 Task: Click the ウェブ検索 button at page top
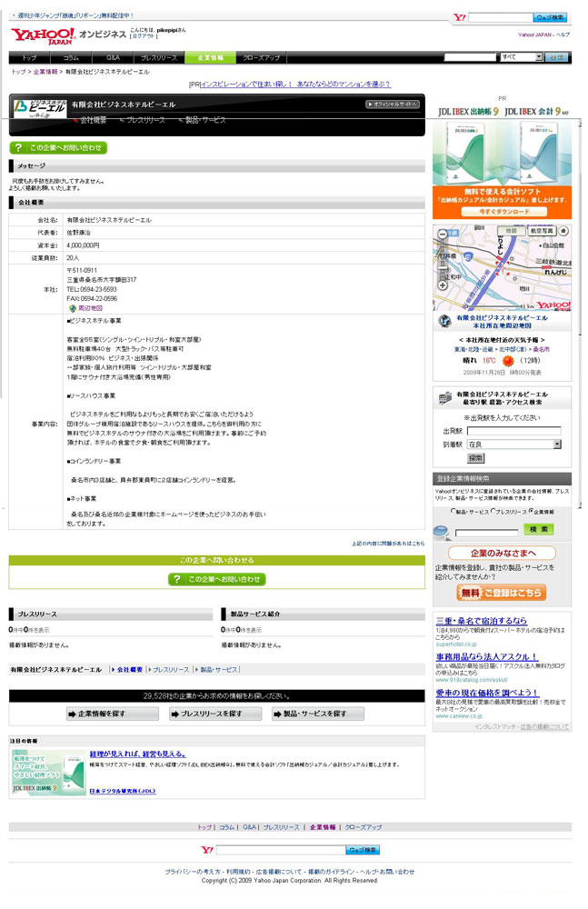point(550,17)
